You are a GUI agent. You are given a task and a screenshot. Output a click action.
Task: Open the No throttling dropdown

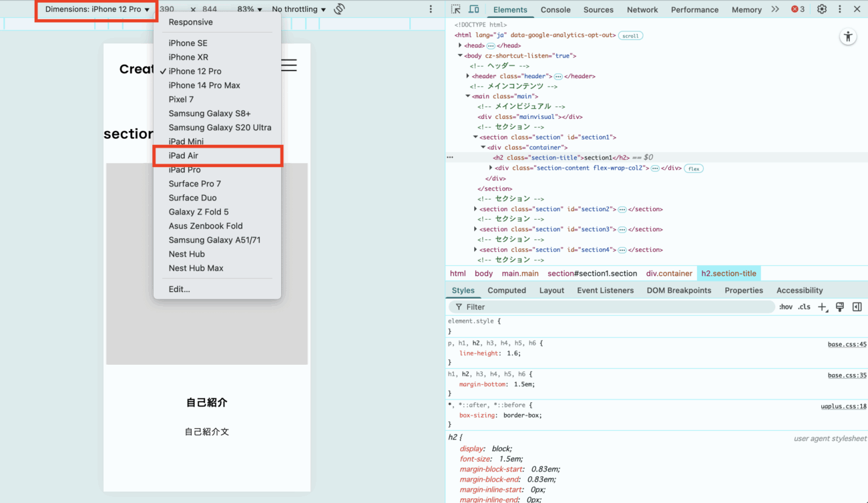pyautogui.click(x=298, y=9)
